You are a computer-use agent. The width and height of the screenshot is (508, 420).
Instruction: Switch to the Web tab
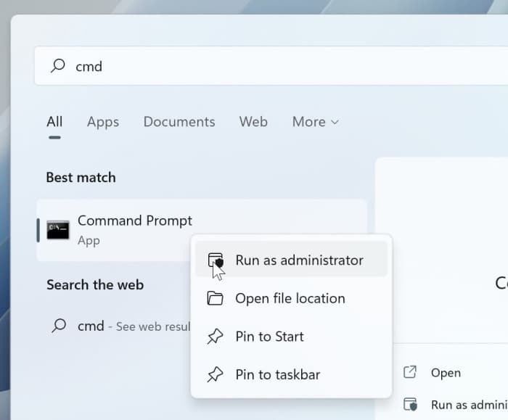coord(253,122)
